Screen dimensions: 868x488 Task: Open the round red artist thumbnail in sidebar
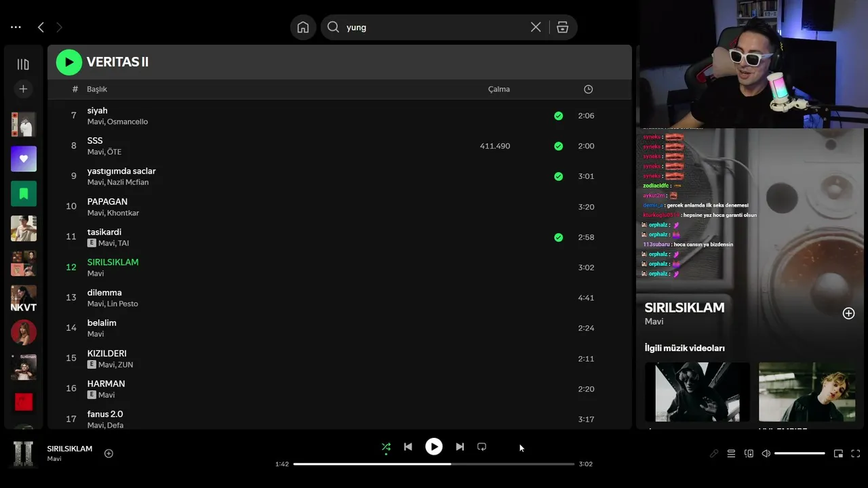click(24, 333)
